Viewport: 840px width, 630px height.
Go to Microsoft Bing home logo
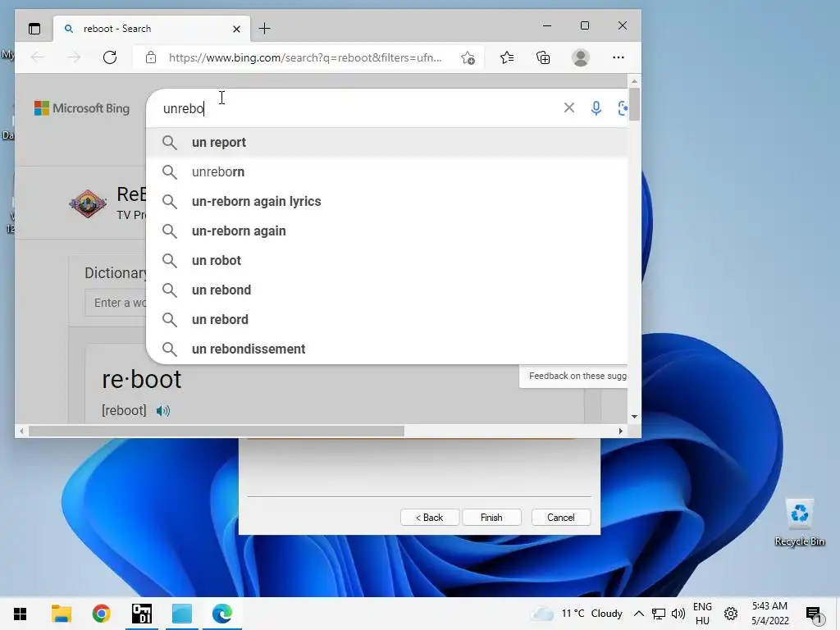point(82,108)
